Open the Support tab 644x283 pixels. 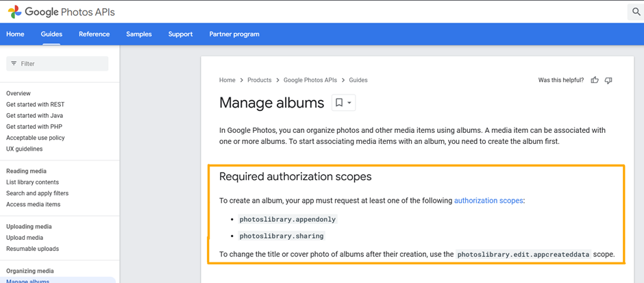[180, 34]
